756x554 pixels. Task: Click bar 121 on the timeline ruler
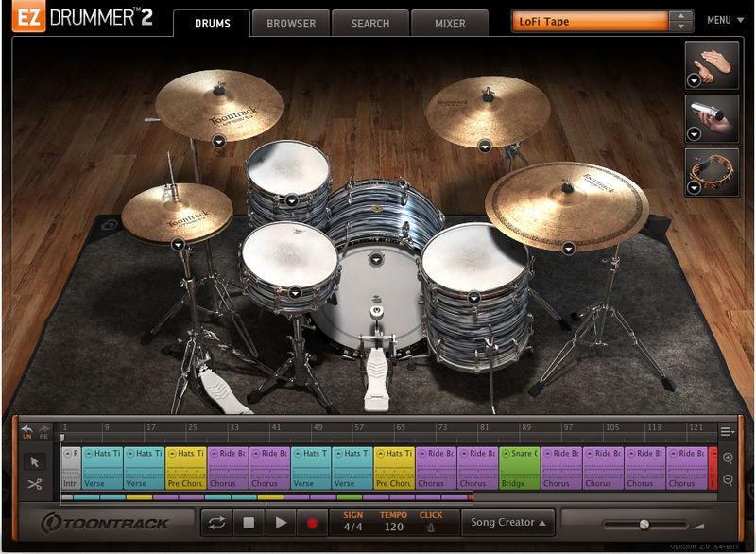(696, 427)
